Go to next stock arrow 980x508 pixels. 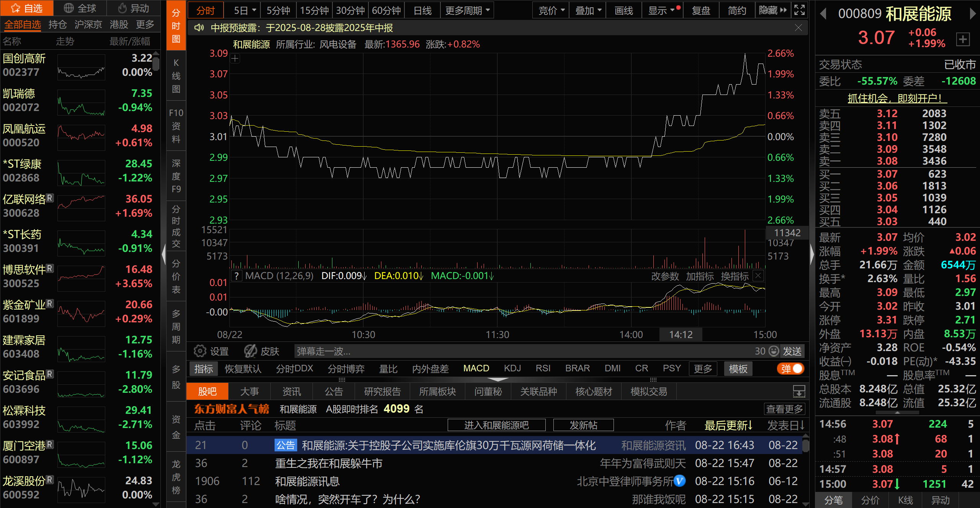coord(972,14)
